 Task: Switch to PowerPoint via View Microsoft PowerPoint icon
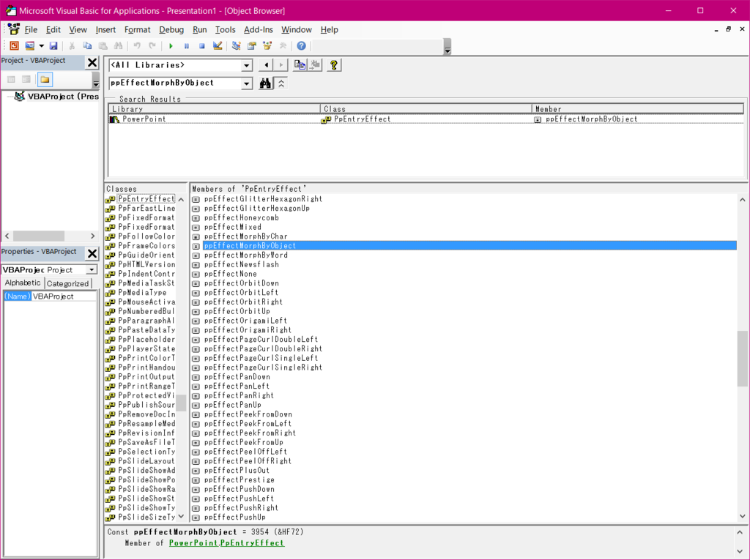coord(15,46)
